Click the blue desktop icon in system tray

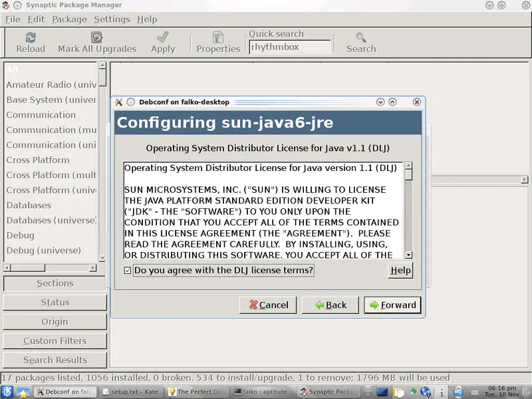coord(382,392)
